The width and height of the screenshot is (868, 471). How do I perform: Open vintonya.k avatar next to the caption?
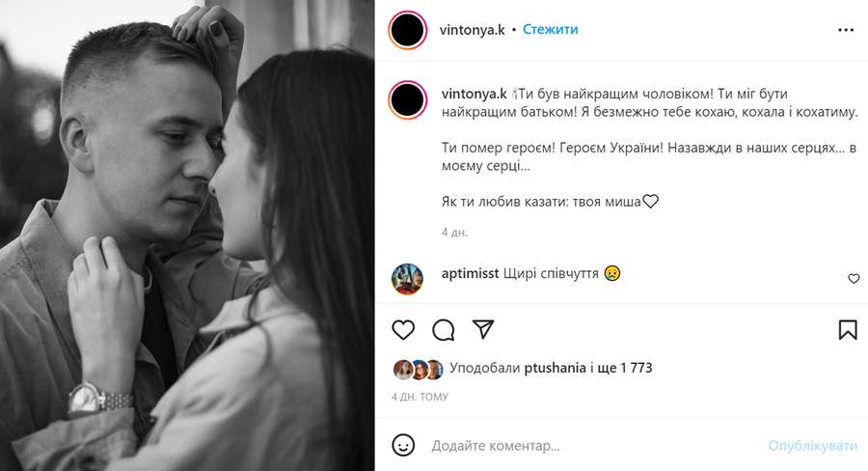(408, 100)
